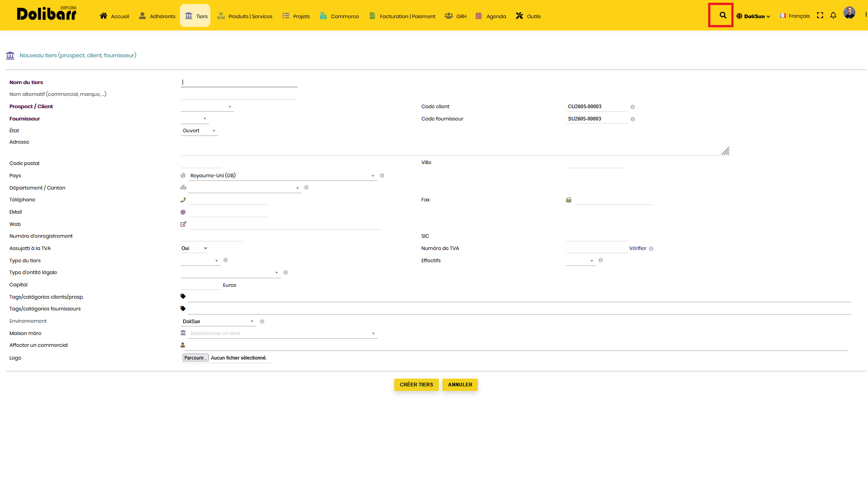The image size is (868, 490).
Task: Open the Facturation | Paiement menu
Action: click(x=402, y=16)
